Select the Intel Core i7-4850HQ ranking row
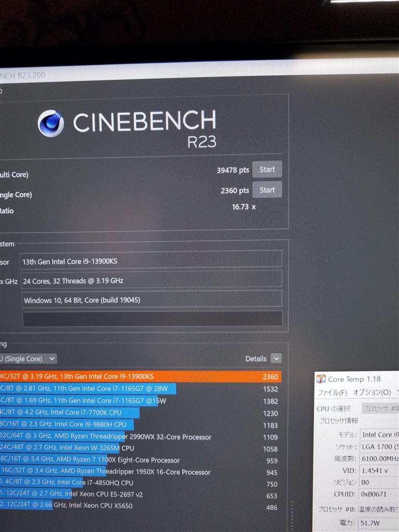Screen dimensions: 399x532 coord(140,483)
